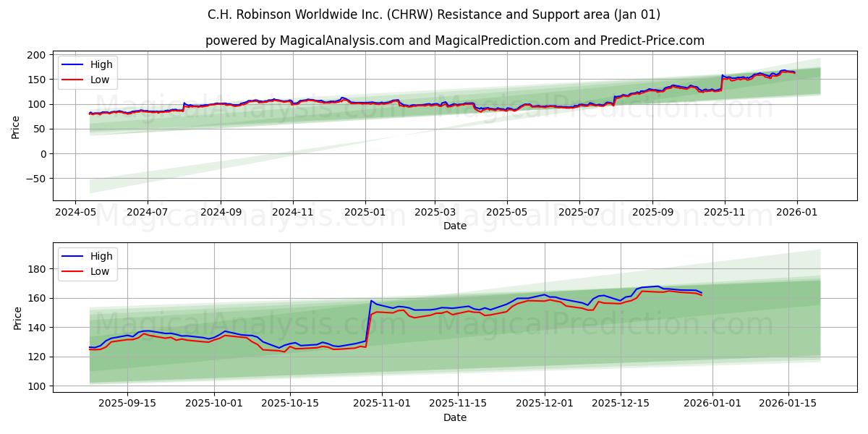Image resolution: width=868 pixels, height=434 pixels.
Task: Click the '2025-03' x-axis label
Action: [435, 212]
